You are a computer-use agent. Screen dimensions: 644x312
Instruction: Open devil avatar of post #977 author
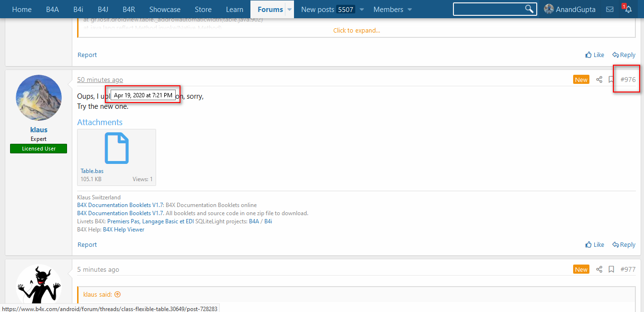click(38, 284)
